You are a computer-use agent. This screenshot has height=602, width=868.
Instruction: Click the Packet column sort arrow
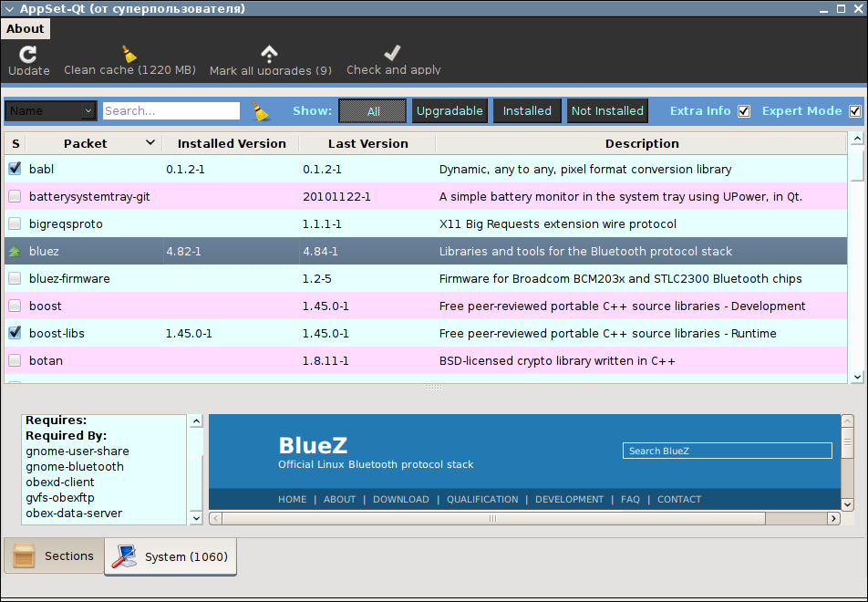coord(150,143)
